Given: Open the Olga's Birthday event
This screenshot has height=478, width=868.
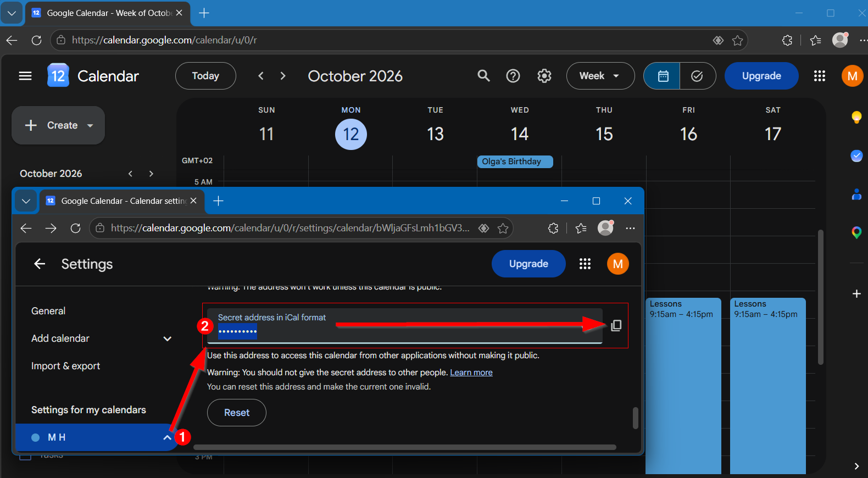Looking at the screenshot, I should [x=515, y=162].
